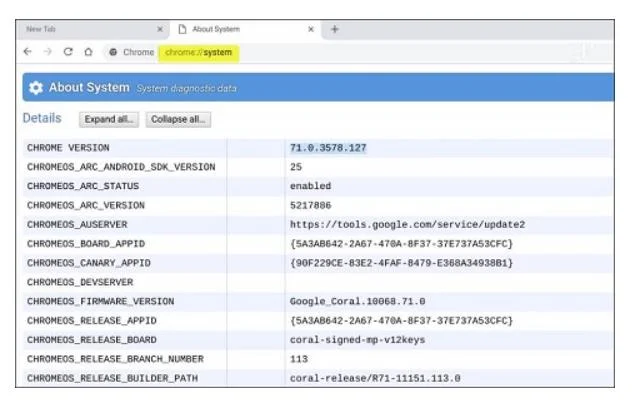The image size is (636, 409).
Task: Click the chrome://system address bar
Action: [x=198, y=52]
